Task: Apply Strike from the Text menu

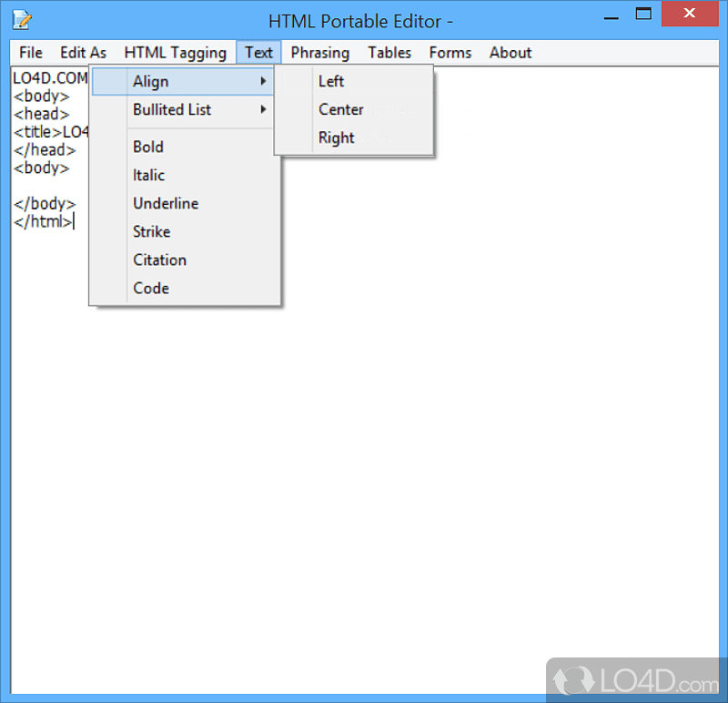Action: (x=186, y=232)
